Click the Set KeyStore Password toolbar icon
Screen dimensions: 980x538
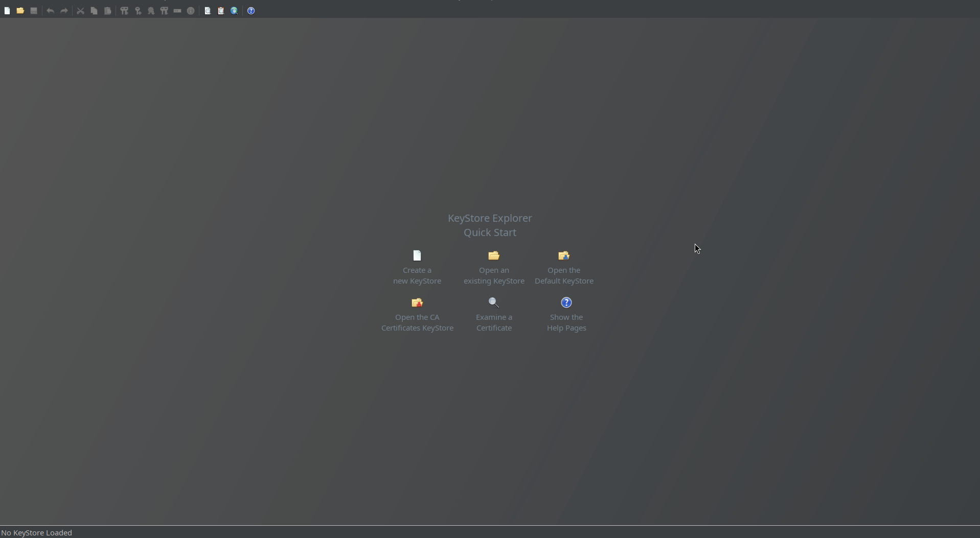tap(177, 11)
